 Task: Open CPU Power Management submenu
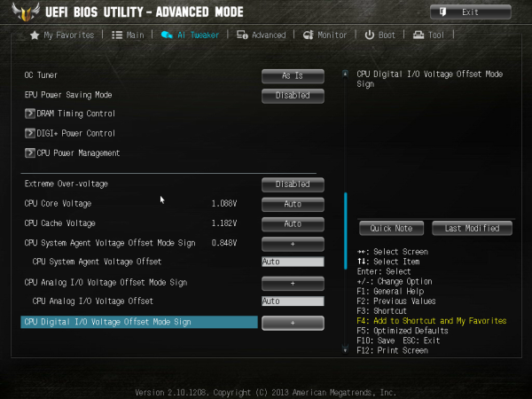pyautogui.click(x=73, y=153)
